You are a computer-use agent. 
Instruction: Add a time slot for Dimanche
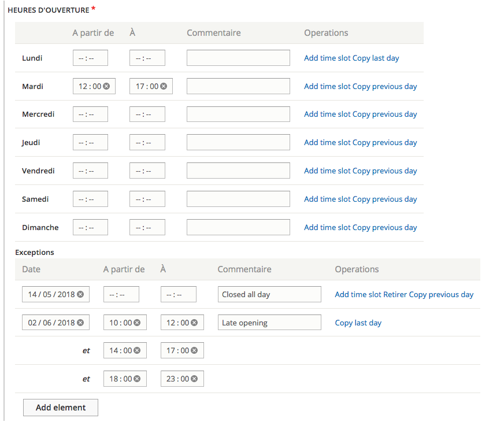click(327, 228)
